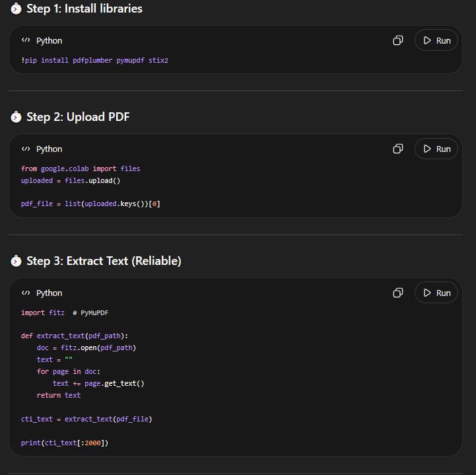Image resolution: width=476 pixels, height=475 pixels.
Task: Click 'for page in doc:' line
Action: [x=68, y=371]
